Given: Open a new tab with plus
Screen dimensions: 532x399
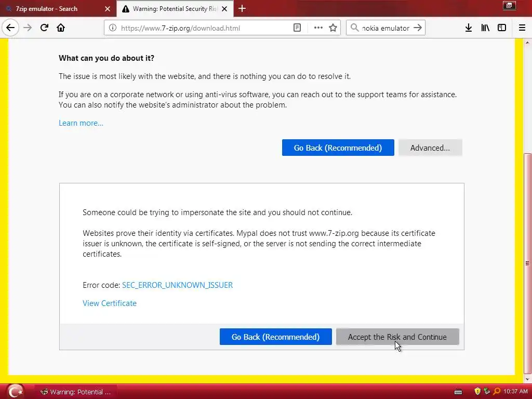Looking at the screenshot, I should pyautogui.click(x=242, y=8).
